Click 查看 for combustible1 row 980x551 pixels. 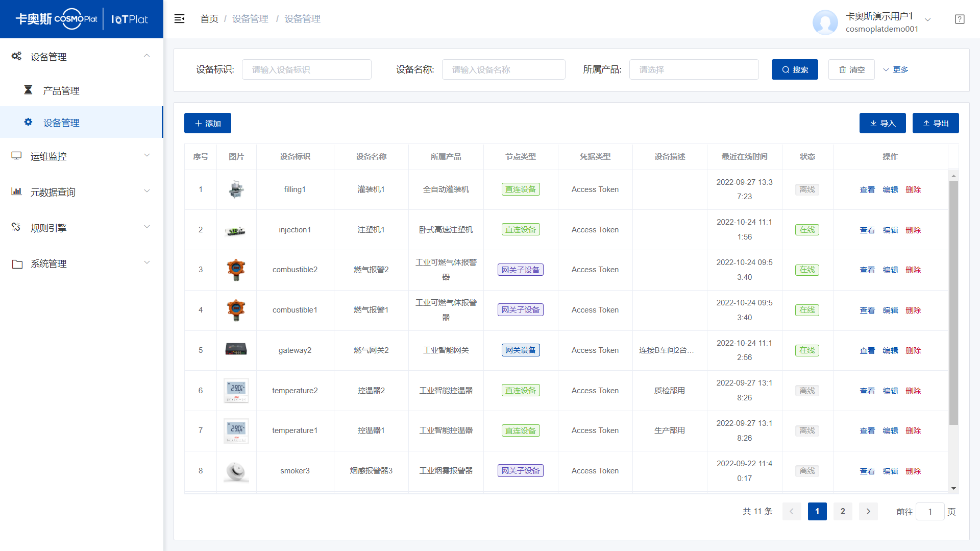867,310
